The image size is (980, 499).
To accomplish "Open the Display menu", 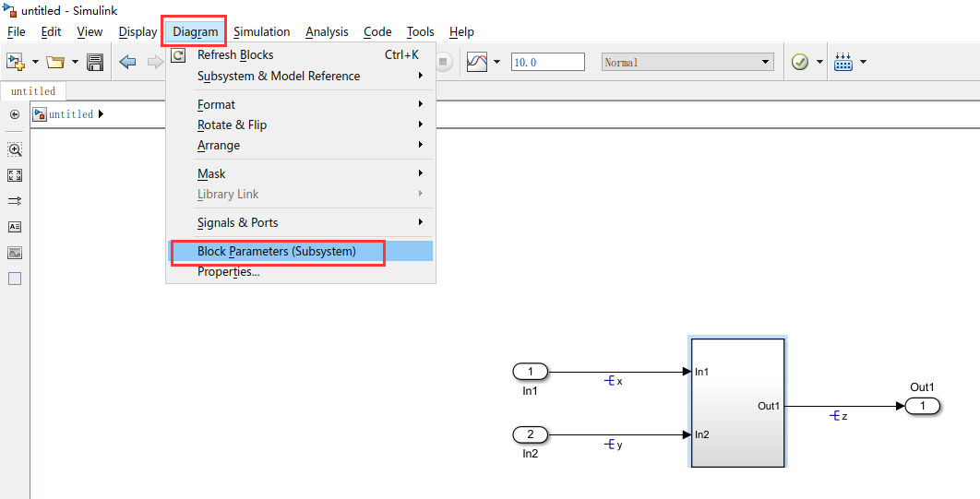I will (x=137, y=32).
